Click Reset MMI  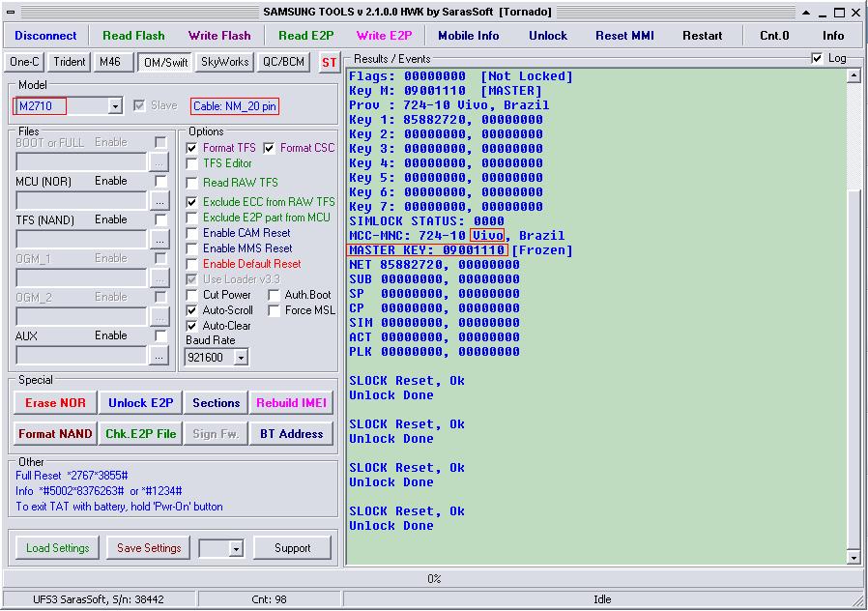click(x=624, y=36)
